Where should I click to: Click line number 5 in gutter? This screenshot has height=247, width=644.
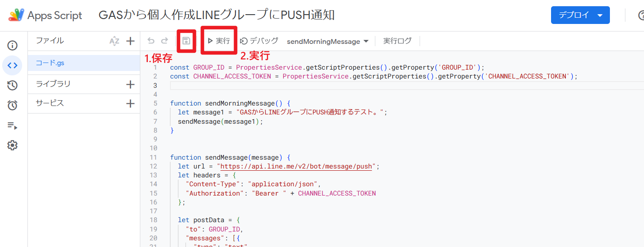pos(155,103)
